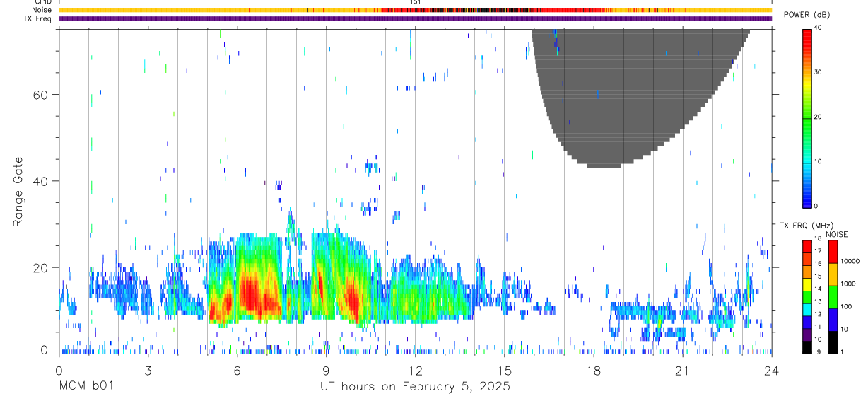This screenshot has width=868, height=401.
Task: Pick the black swatch in TX FRQ legend
Action: click(807, 347)
